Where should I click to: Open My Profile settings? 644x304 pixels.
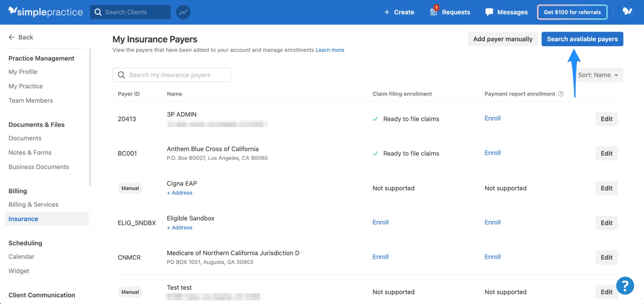23,72
